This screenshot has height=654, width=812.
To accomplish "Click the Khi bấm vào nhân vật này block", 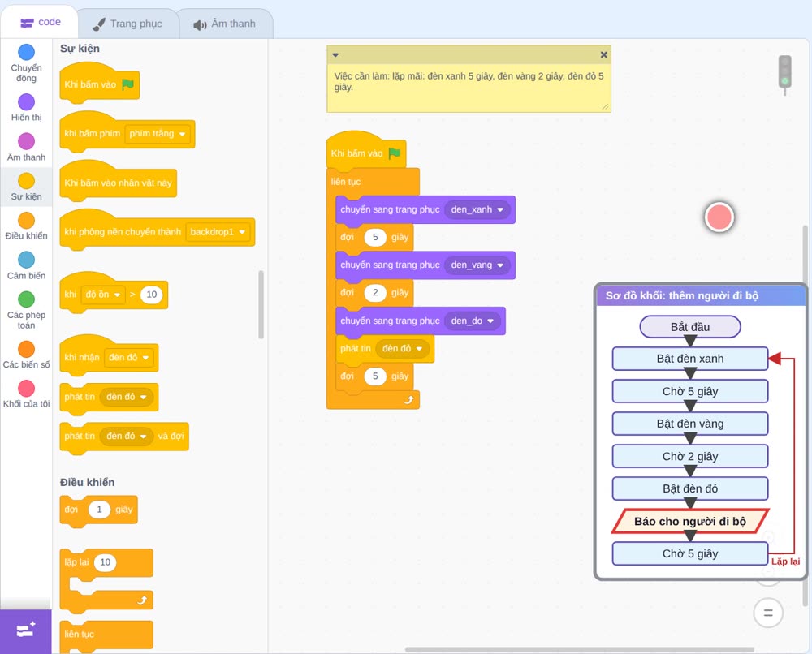I will pyautogui.click(x=119, y=181).
